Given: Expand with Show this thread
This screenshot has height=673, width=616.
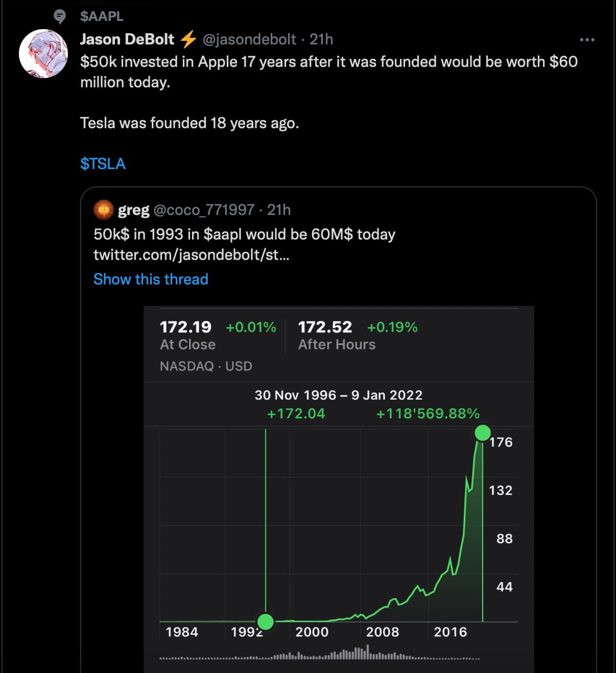Looking at the screenshot, I should click(151, 279).
